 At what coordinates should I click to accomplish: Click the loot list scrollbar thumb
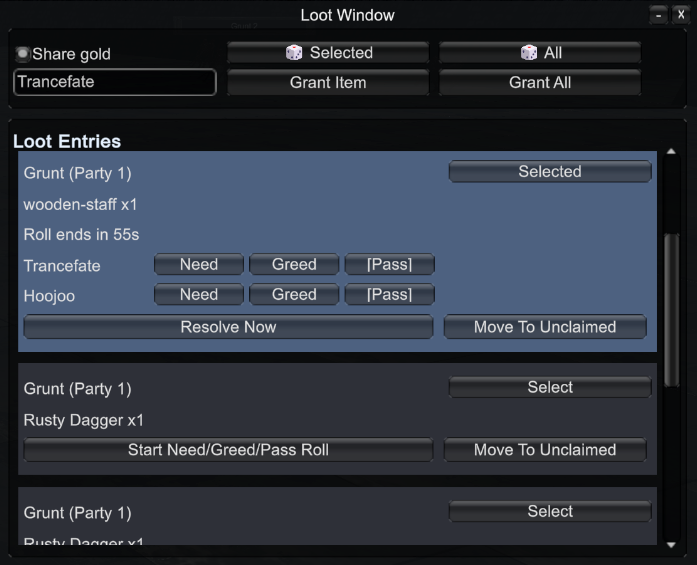(x=671, y=310)
